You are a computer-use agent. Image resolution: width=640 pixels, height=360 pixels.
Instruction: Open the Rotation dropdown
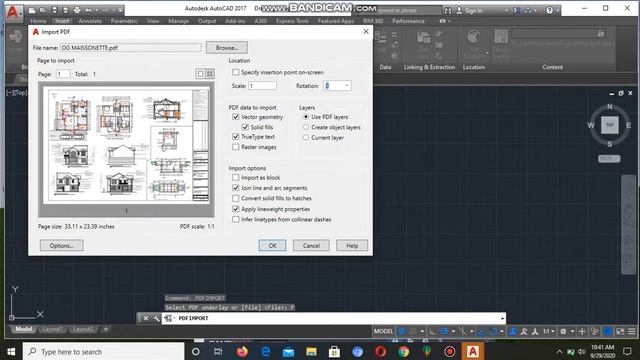click(x=347, y=86)
